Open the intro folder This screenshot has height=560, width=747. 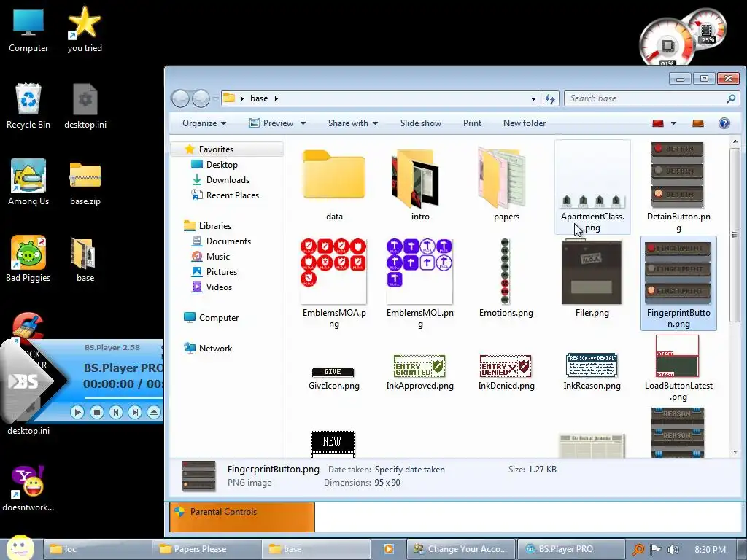(420, 183)
